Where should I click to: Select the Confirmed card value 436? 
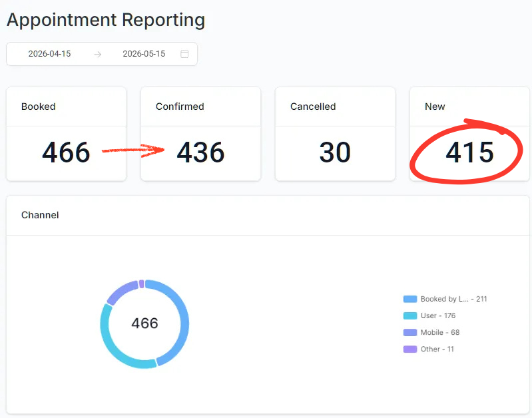[x=200, y=152]
